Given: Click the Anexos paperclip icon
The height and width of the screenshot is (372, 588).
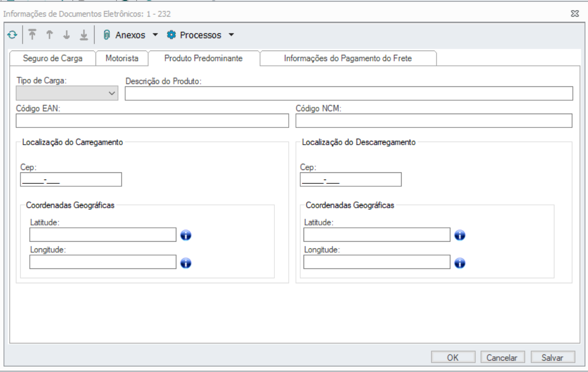Looking at the screenshot, I should tap(107, 35).
